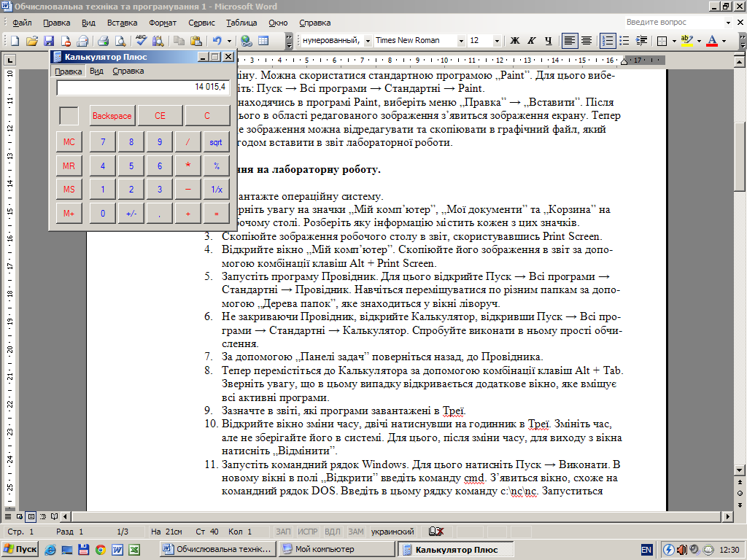Open the Таблица menu in Word

point(241,23)
